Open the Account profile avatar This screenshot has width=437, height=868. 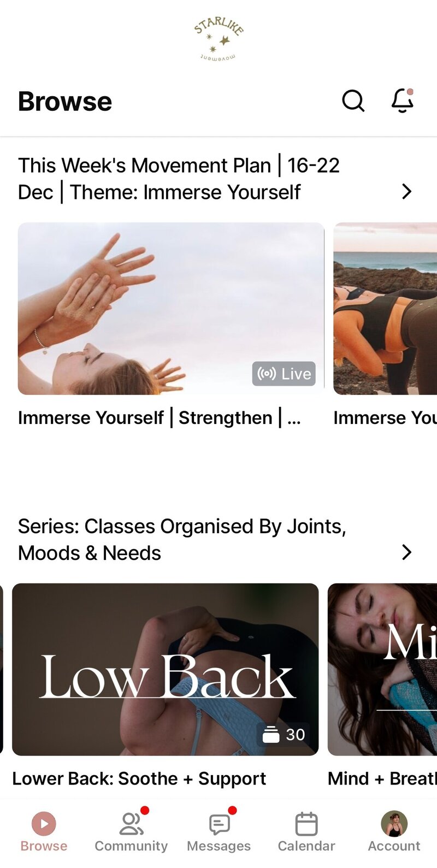[x=394, y=824]
